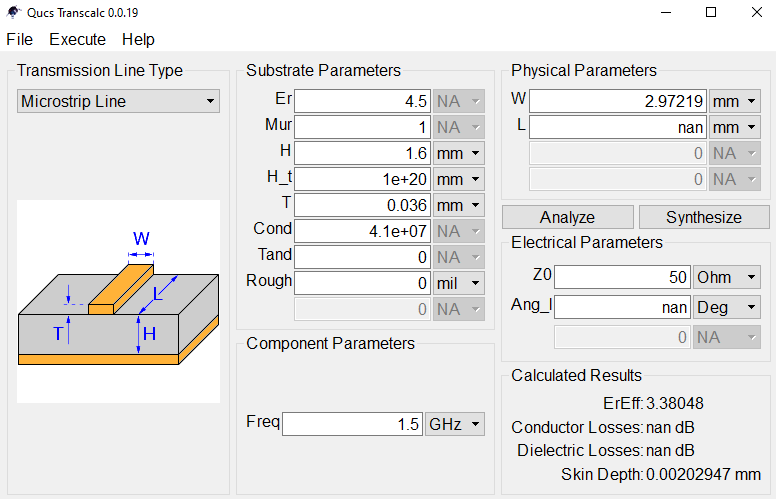776x499 pixels.
Task: Expand the Freq unit GHz dropdown
Action: [455, 424]
